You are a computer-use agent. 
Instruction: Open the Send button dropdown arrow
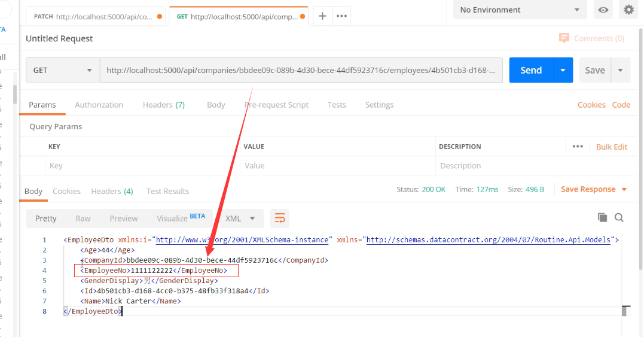[563, 70]
